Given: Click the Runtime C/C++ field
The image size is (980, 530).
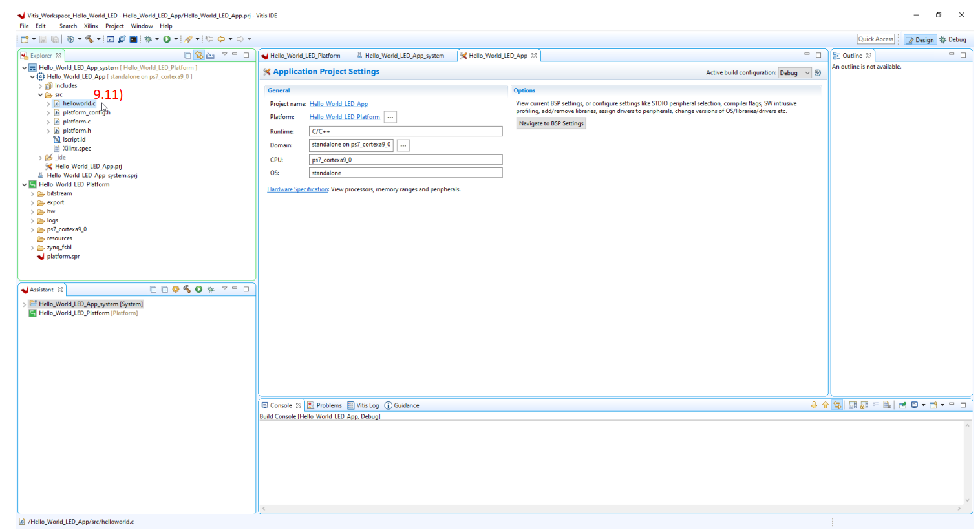Looking at the screenshot, I should [x=405, y=131].
